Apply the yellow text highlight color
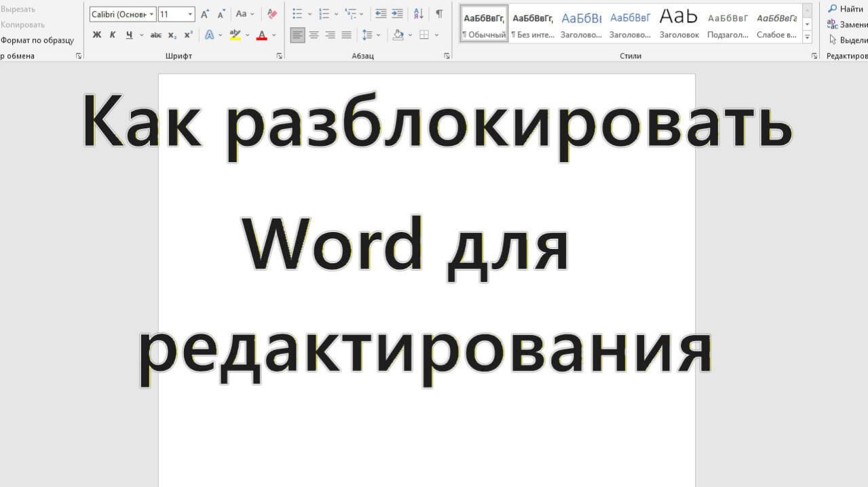The width and height of the screenshot is (868, 487). (235, 35)
